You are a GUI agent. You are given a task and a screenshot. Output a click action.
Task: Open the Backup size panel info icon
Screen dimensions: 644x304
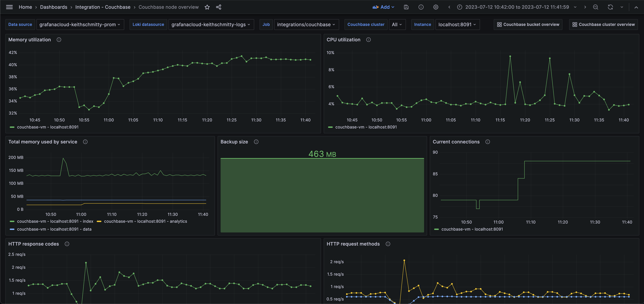[x=256, y=142]
